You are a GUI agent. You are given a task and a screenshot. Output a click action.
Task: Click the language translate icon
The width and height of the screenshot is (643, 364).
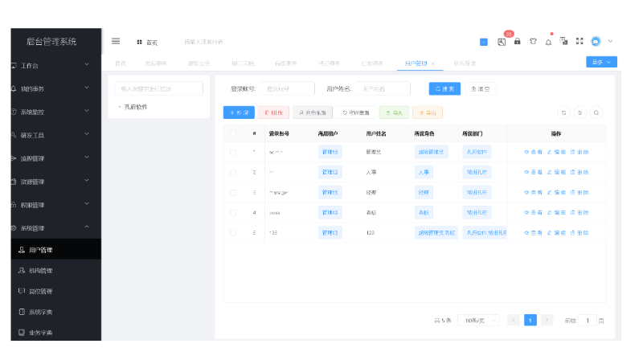point(564,41)
